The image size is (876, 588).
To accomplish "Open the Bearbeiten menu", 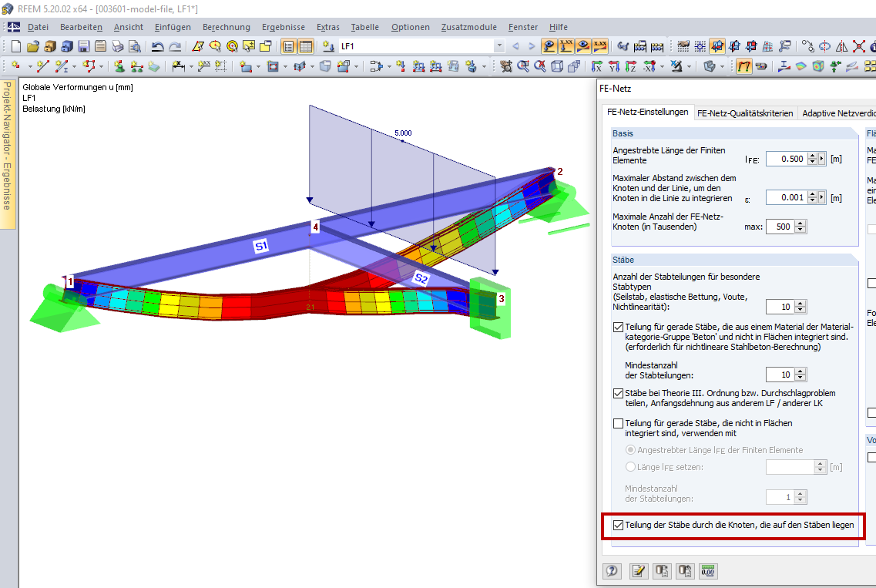I will (x=82, y=27).
